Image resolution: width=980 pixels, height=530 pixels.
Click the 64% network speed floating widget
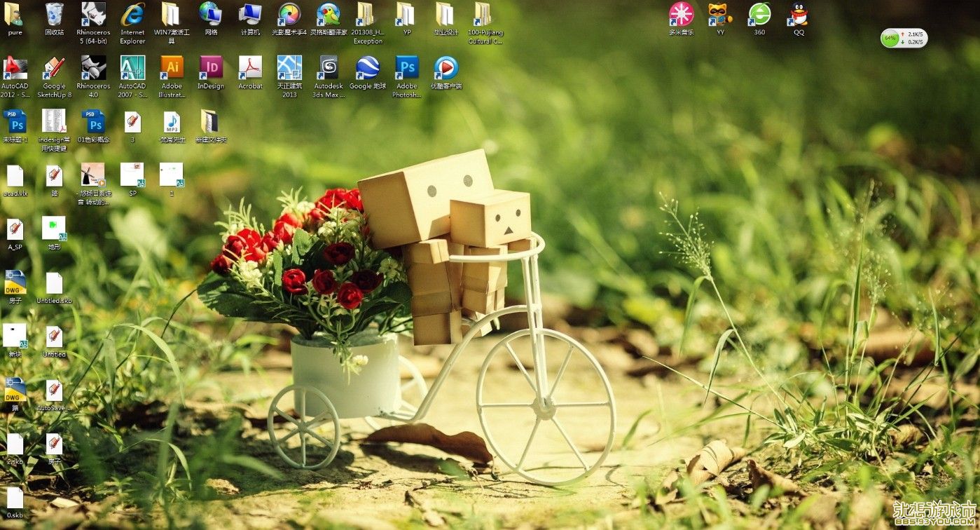click(x=904, y=38)
